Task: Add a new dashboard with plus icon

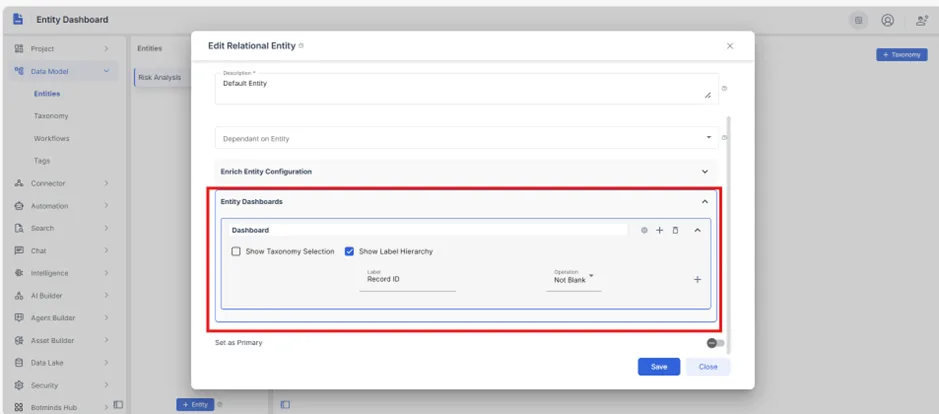Action: pyautogui.click(x=659, y=230)
